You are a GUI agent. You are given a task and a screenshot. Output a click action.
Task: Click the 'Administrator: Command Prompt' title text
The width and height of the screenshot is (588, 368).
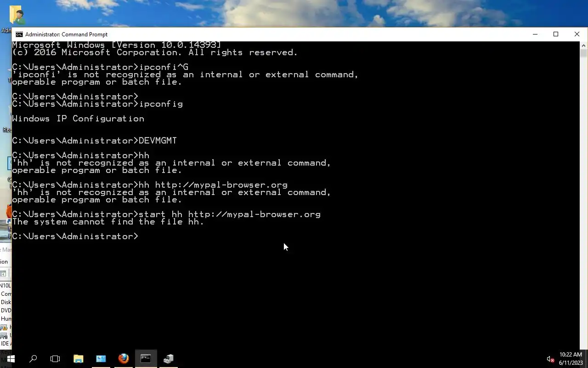66,34
